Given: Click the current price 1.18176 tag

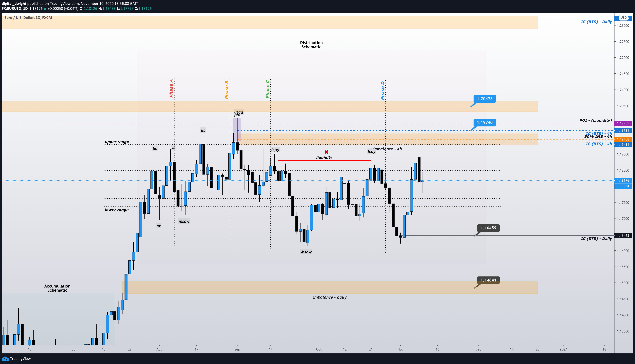Looking at the screenshot, I should pyautogui.click(x=623, y=181).
